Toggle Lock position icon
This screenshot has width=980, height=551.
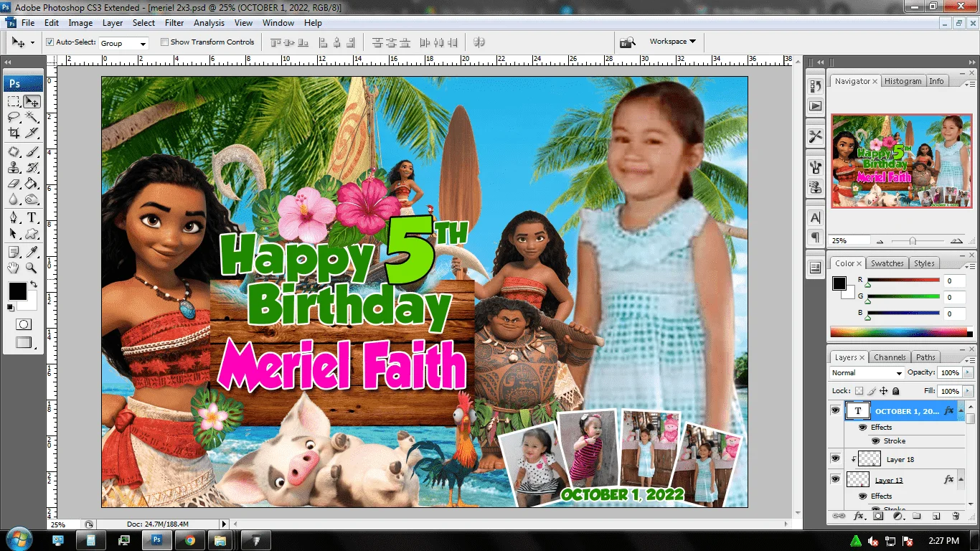(884, 391)
